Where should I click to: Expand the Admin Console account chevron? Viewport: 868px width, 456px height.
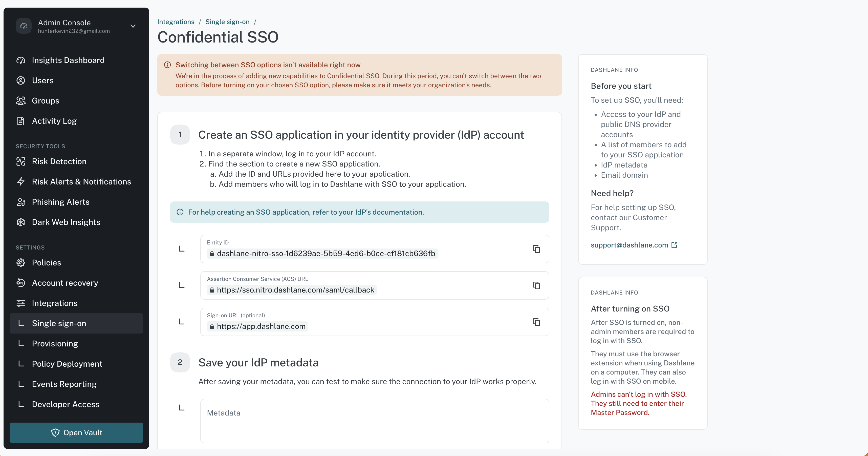click(133, 26)
